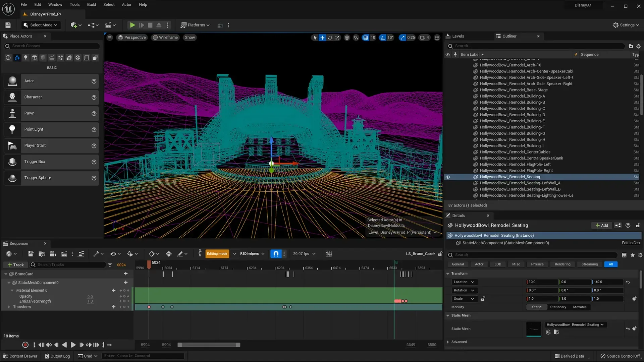Open the Output Log

click(x=57, y=356)
